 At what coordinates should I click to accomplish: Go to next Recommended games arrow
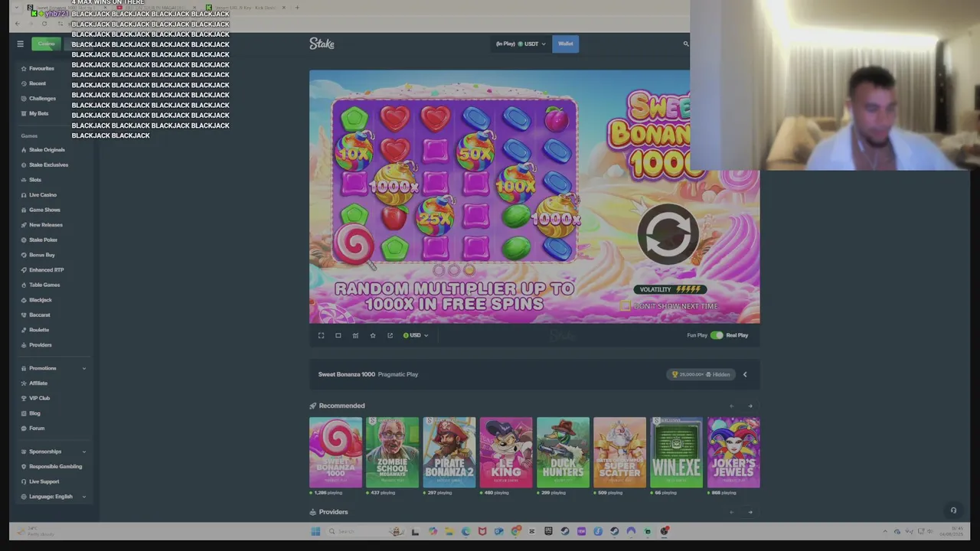750,406
